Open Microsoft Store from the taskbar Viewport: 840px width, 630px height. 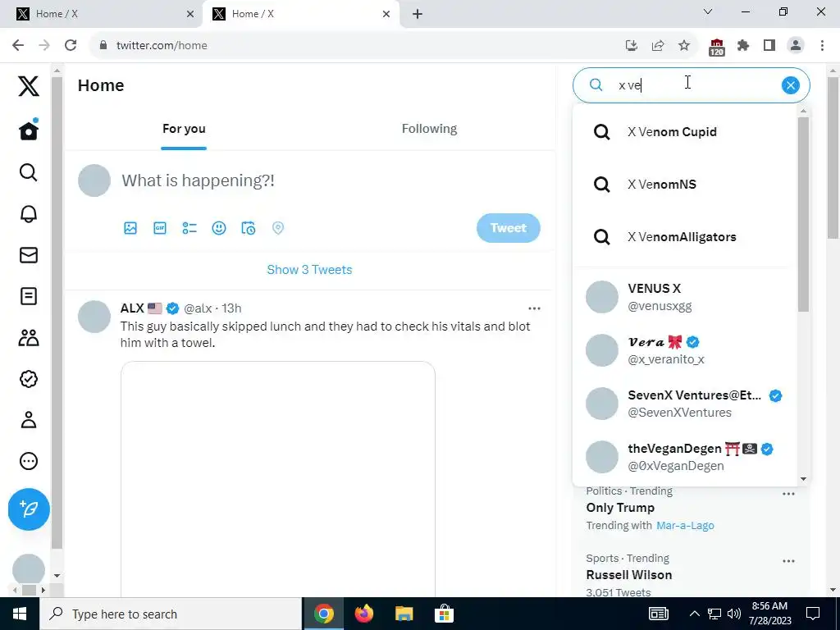(444, 614)
